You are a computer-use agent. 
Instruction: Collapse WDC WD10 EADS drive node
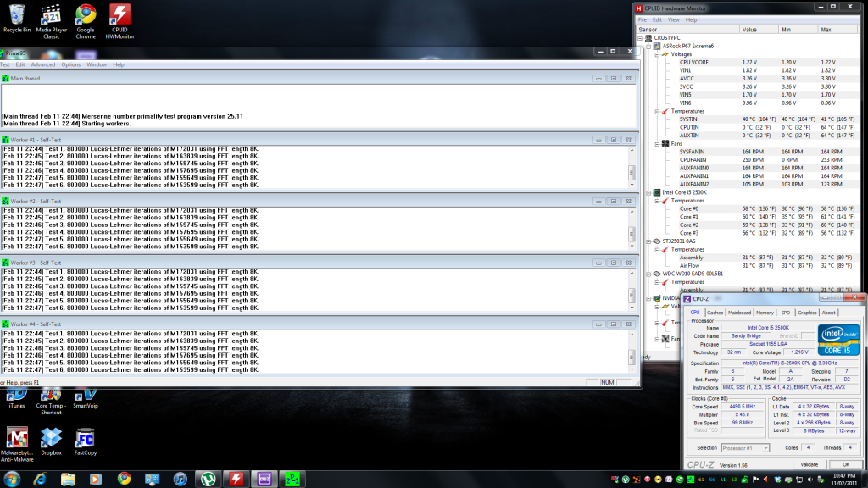pos(648,274)
